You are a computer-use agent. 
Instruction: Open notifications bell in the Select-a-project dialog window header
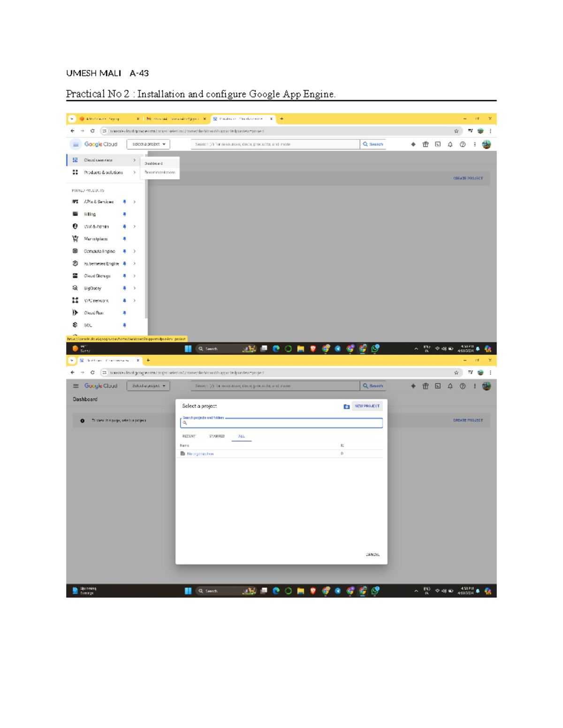(x=450, y=386)
